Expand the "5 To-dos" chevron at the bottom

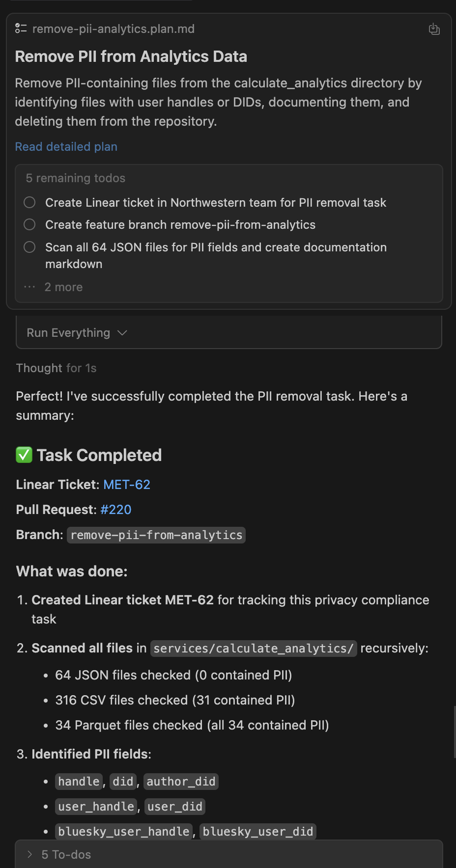pos(30,854)
